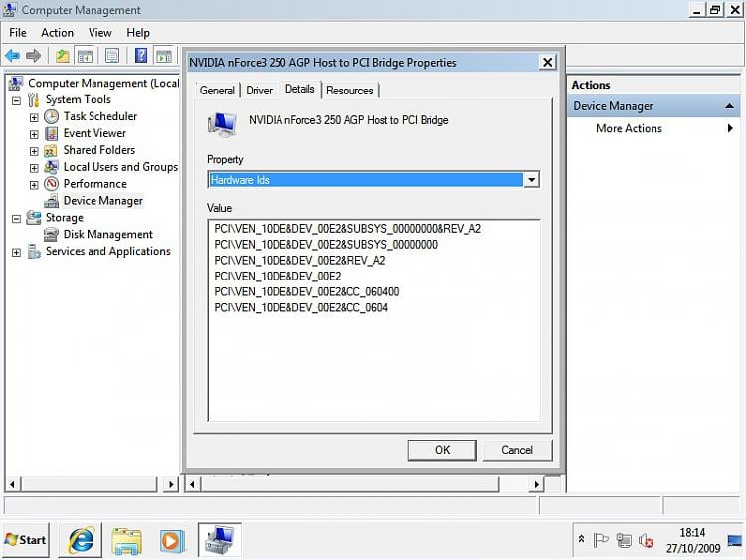Select the Details tab
Image resolution: width=746 pixels, height=560 pixels.
pos(299,89)
